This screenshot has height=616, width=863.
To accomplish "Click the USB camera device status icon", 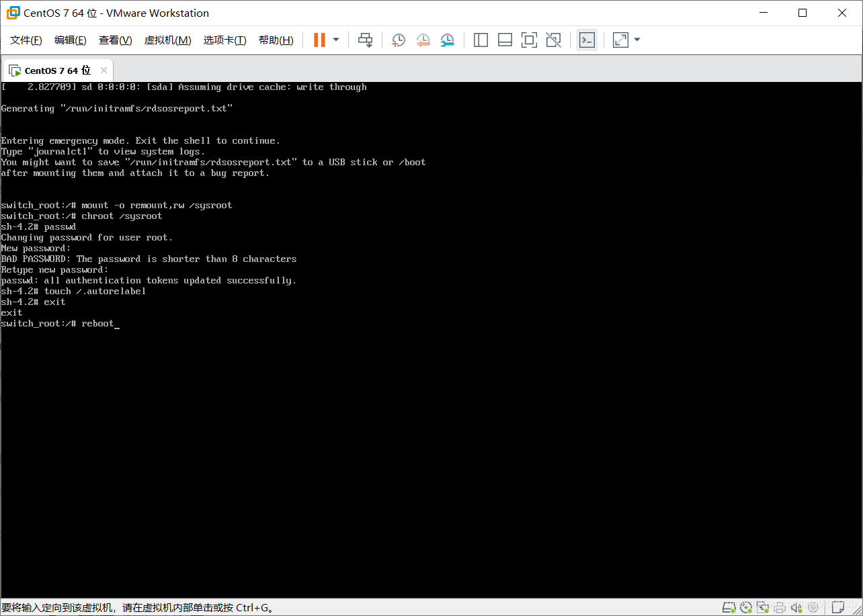I will 813,607.
